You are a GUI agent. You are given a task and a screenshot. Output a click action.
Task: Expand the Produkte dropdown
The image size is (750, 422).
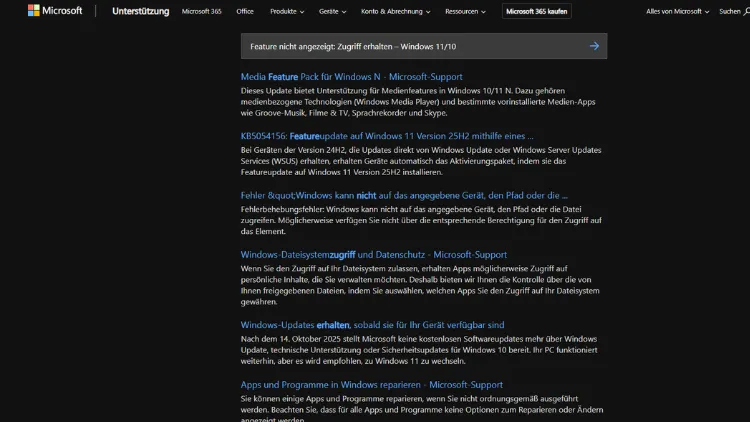pyautogui.click(x=287, y=11)
